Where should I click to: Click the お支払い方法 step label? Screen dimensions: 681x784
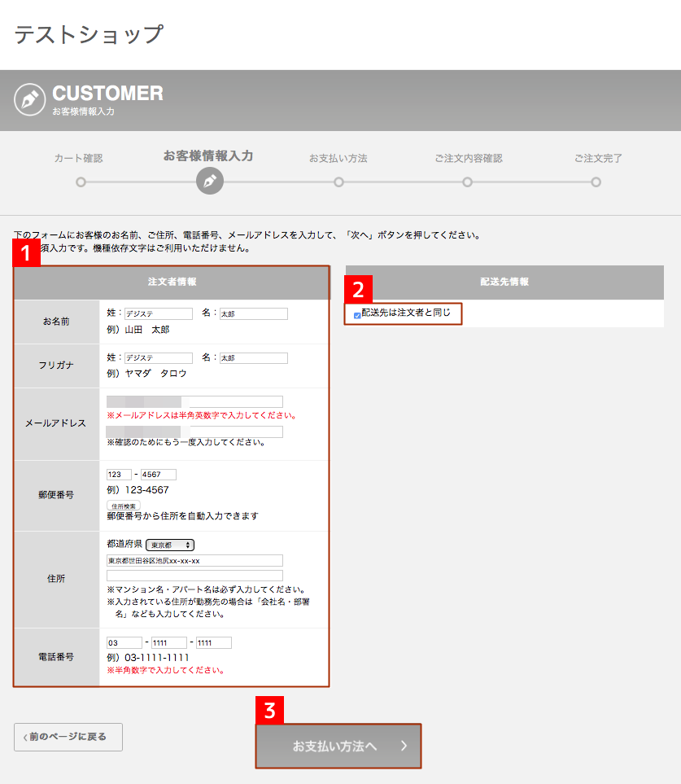point(338,159)
